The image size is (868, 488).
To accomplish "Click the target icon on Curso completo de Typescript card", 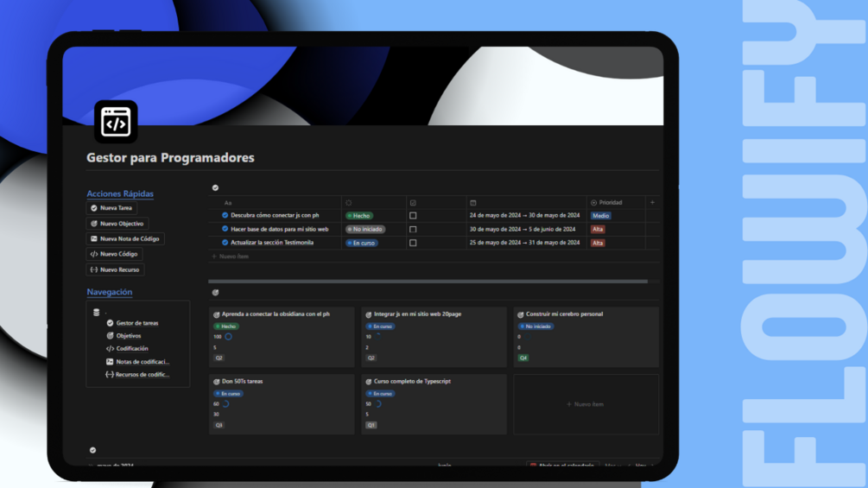I will [369, 381].
